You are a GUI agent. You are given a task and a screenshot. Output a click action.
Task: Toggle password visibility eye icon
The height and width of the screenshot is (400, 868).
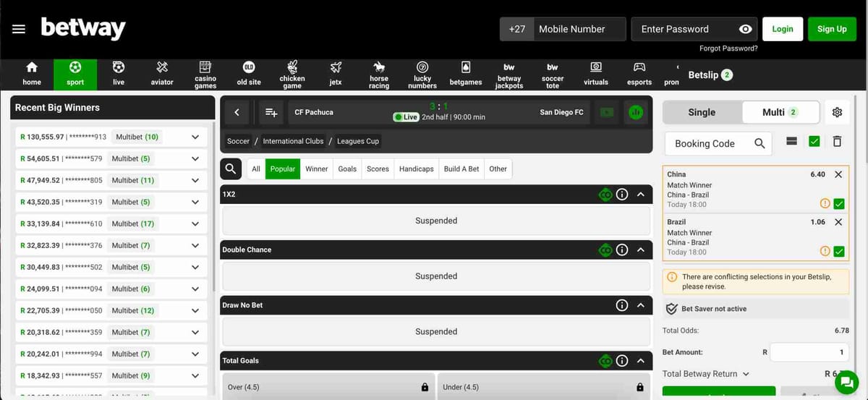click(746, 29)
